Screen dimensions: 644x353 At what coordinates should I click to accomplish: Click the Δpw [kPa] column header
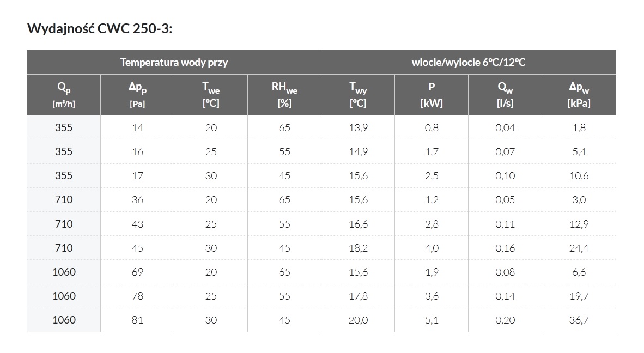pyautogui.click(x=579, y=95)
